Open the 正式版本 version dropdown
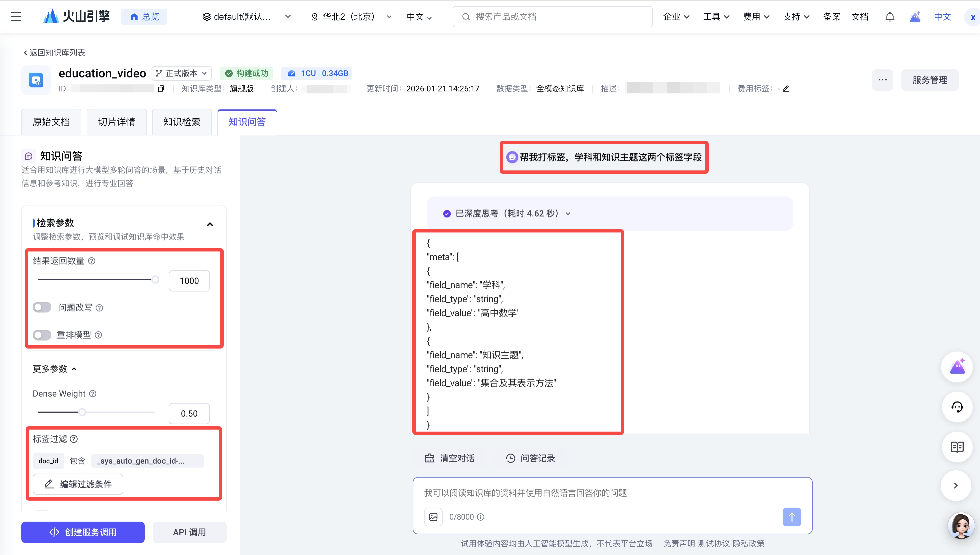This screenshot has height=555, width=980. (182, 73)
